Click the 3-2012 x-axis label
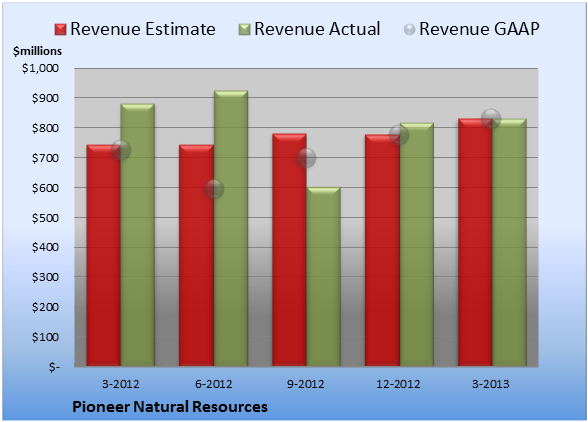The height and width of the screenshot is (422, 588). point(120,384)
